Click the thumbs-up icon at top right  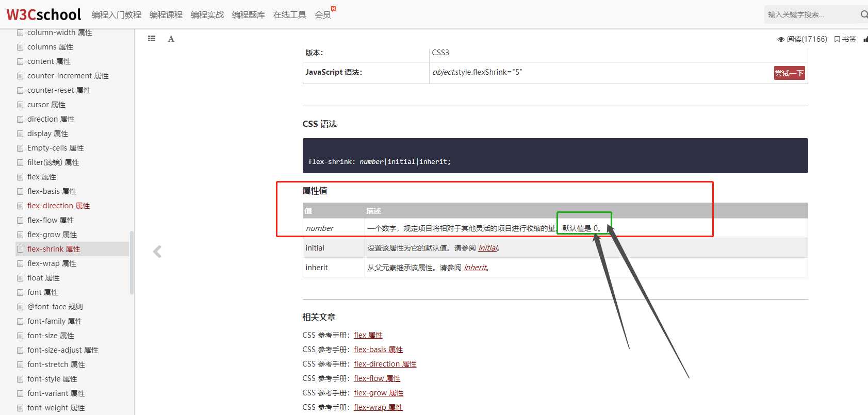[x=865, y=39]
